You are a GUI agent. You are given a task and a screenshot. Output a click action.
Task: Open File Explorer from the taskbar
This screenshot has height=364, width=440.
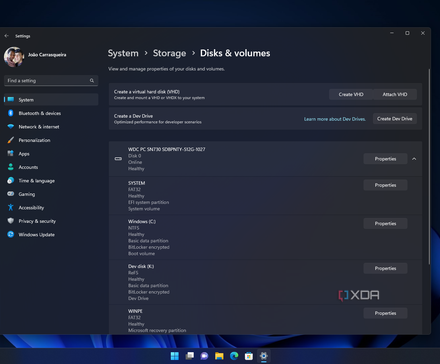[x=219, y=356]
